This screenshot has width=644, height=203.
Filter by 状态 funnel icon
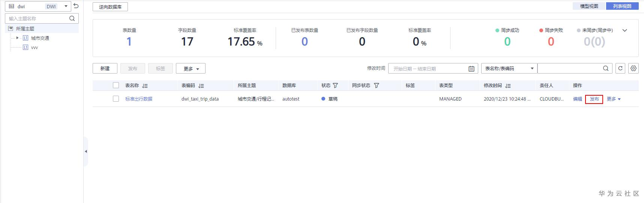coord(335,86)
